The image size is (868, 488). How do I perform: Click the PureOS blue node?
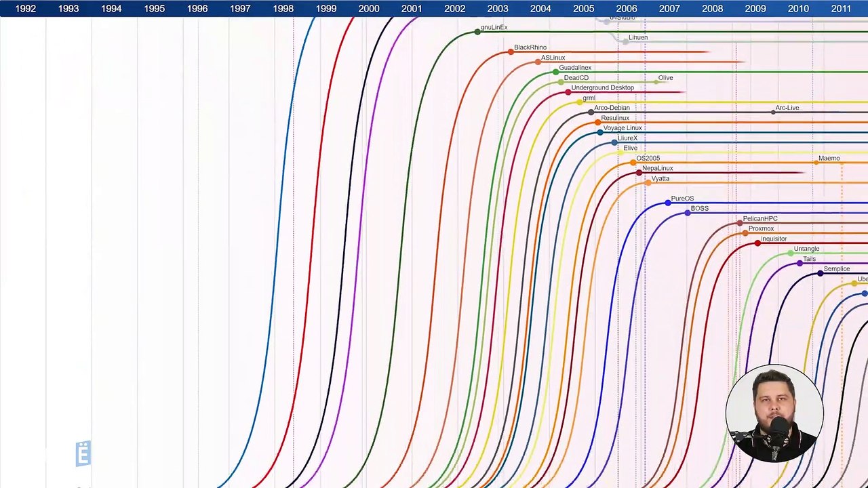[x=667, y=203]
